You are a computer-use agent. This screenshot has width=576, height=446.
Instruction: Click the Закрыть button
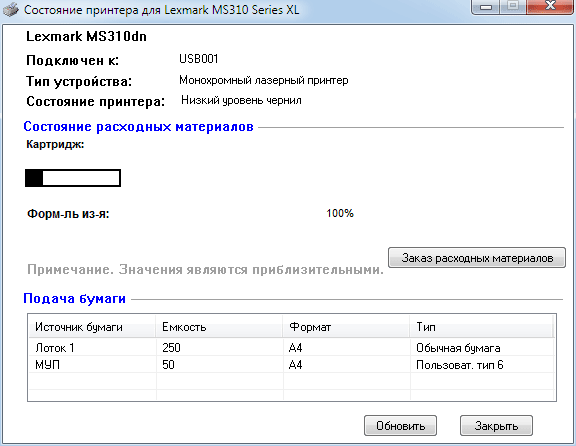coord(496,425)
